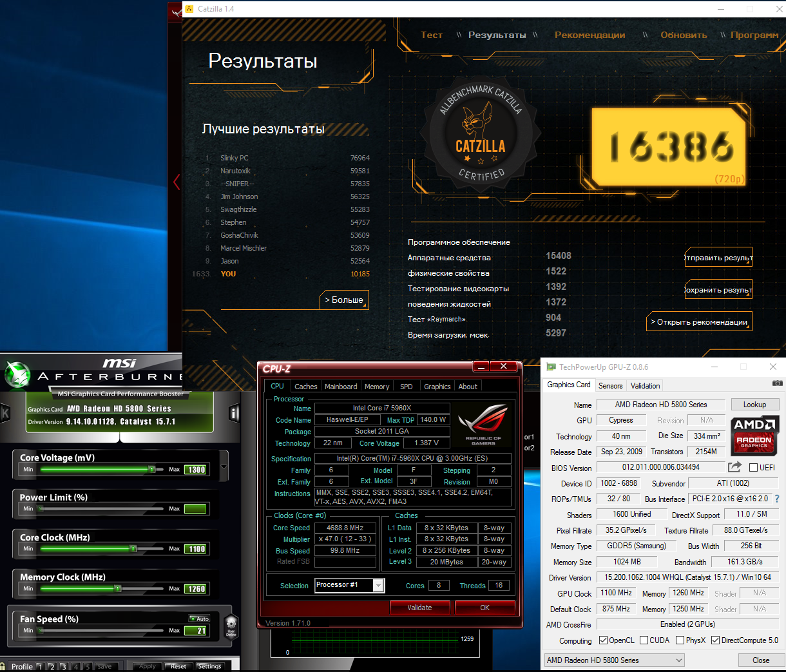Toggle the DirectCompute 5.0 checkbox

(x=715, y=640)
